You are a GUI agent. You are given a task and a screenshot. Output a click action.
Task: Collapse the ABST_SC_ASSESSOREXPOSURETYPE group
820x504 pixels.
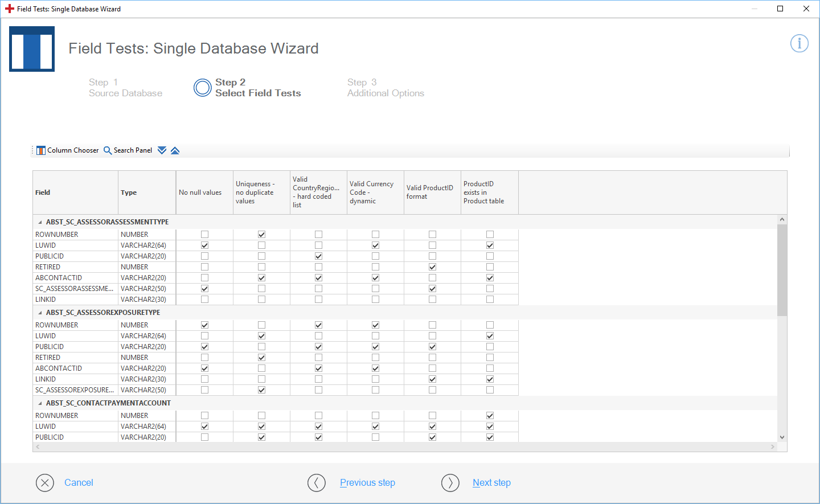[40, 313]
